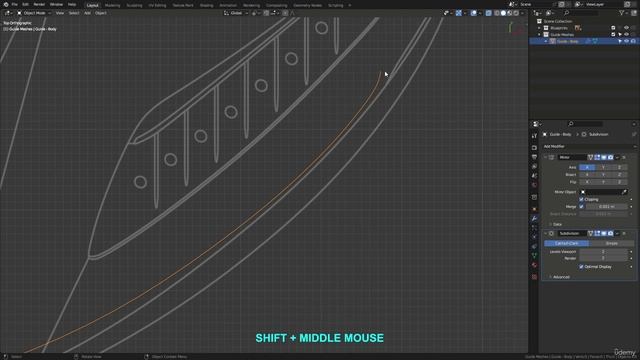The image size is (640, 360).
Task: Toggle Mirror modifier render display
Action: 610,157
